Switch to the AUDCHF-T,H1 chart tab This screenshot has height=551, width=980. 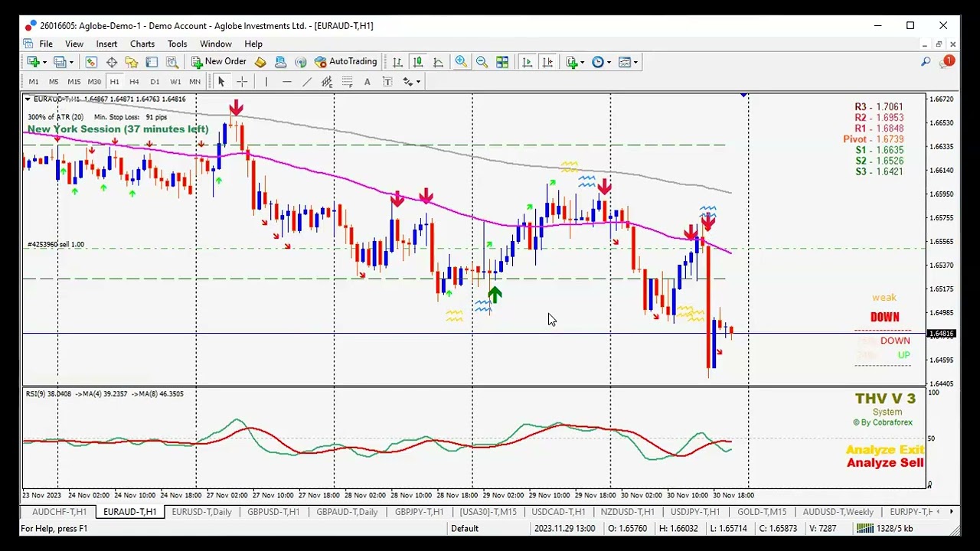pyautogui.click(x=59, y=512)
